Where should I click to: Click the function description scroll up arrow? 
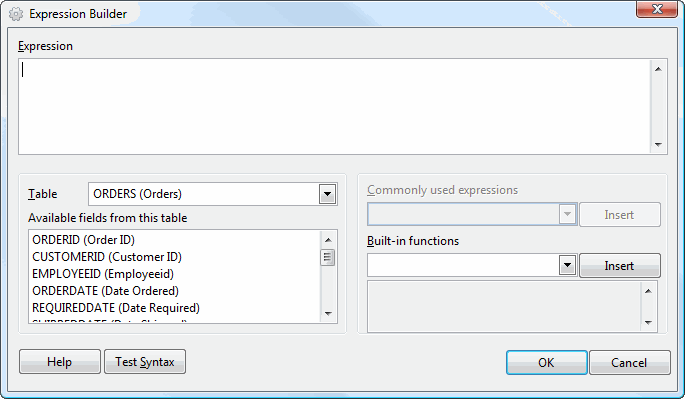tap(648, 291)
